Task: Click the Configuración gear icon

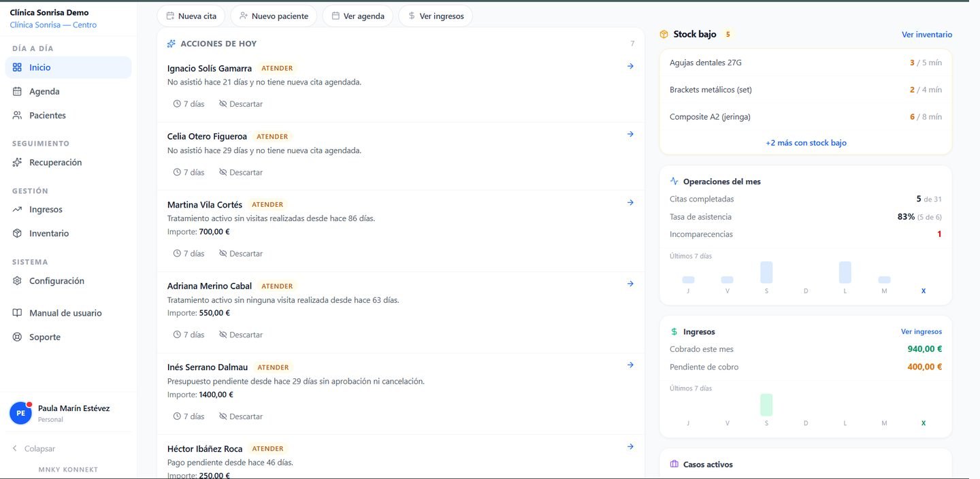Action: point(17,280)
